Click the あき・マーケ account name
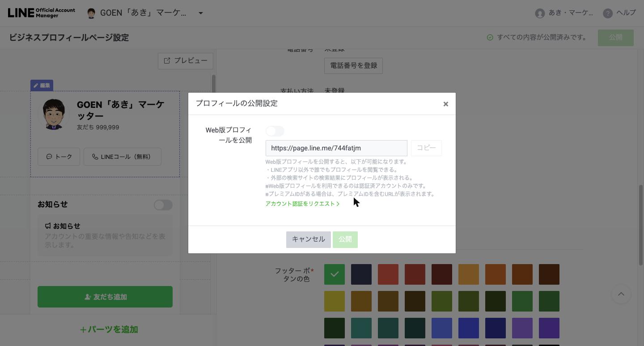This screenshot has width=644, height=346. (x=571, y=13)
